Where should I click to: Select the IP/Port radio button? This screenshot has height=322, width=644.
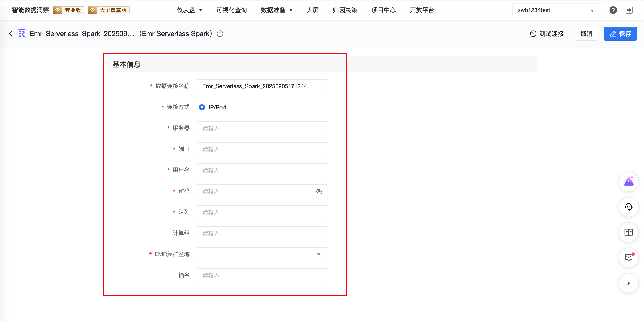(x=202, y=107)
